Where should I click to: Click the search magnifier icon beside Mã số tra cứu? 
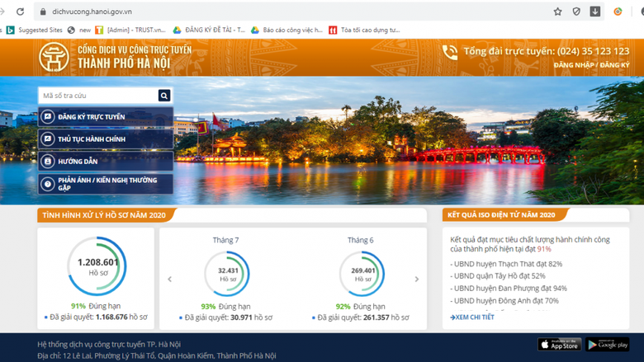point(164,96)
